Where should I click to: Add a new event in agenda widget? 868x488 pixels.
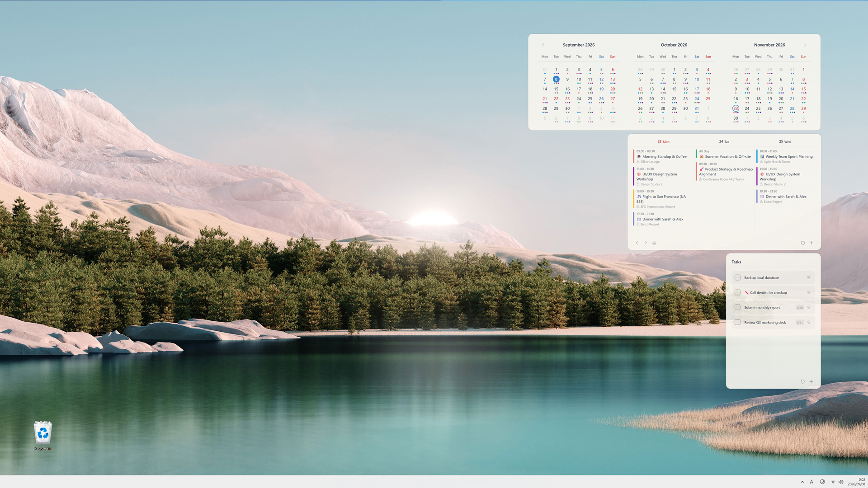click(x=811, y=243)
